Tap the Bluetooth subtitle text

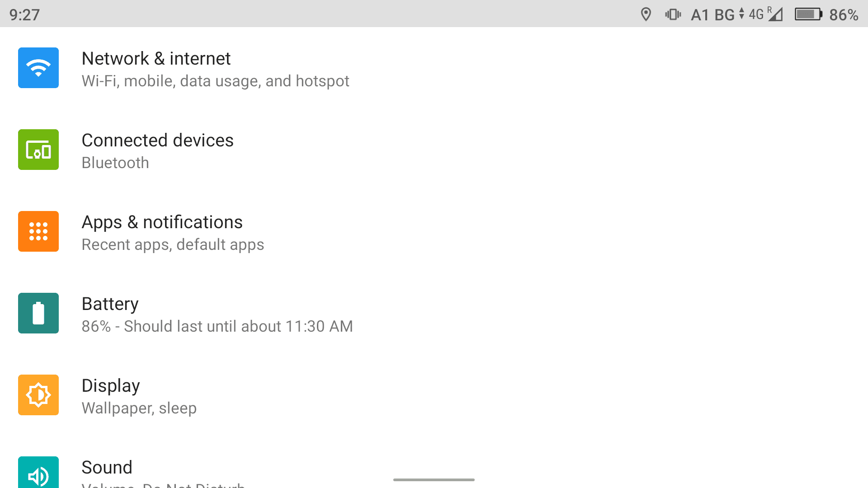pos(115,163)
